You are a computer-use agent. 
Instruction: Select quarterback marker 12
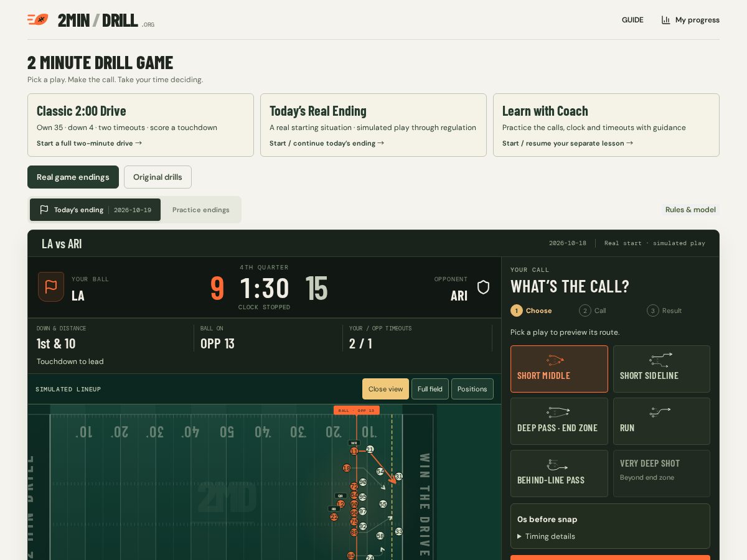[341, 504]
